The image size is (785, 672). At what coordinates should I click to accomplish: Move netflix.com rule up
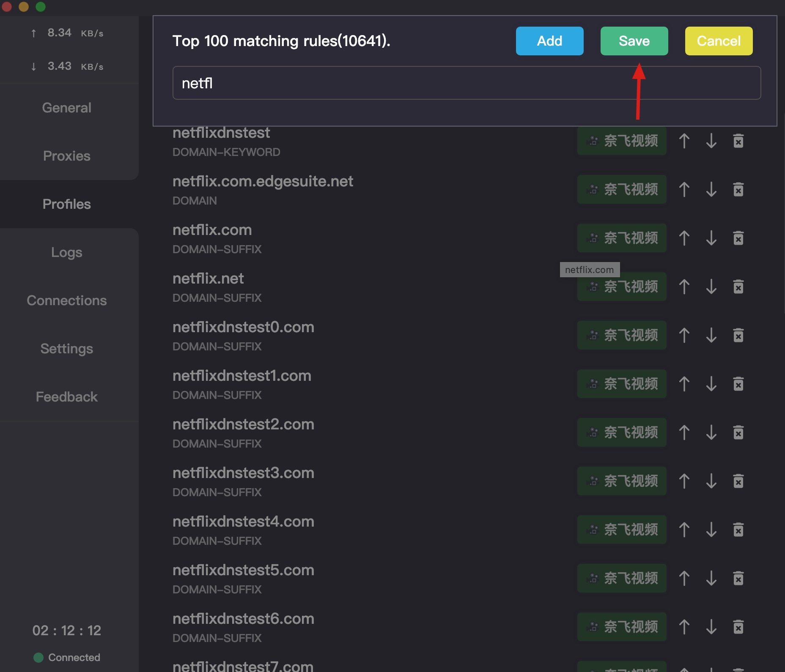(x=684, y=238)
